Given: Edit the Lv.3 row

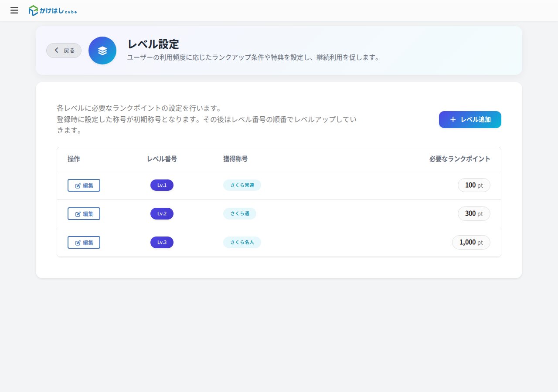Looking at the screenshot, I should pos(84,242).
